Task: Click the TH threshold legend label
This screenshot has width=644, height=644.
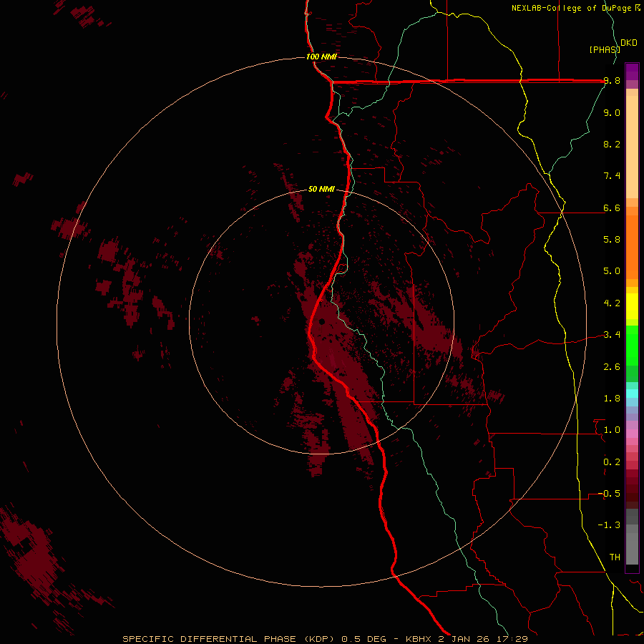Action: tap(615, 557)
